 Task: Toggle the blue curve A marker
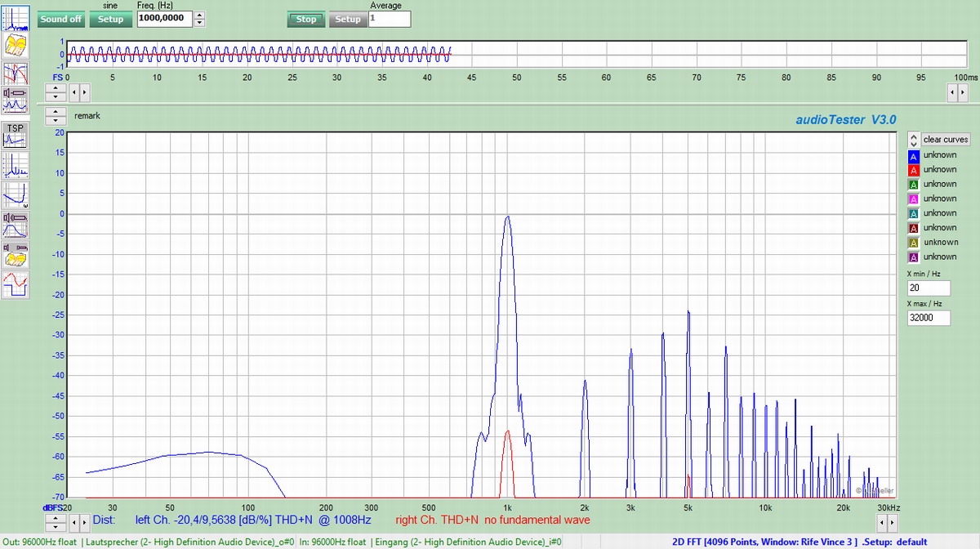coord(914,155)
